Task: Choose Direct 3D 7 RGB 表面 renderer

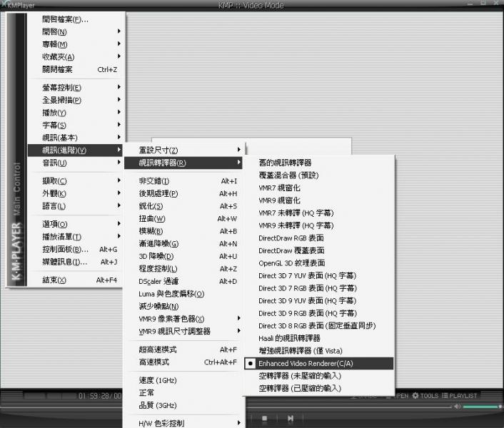Action: (x=318, y=288)
